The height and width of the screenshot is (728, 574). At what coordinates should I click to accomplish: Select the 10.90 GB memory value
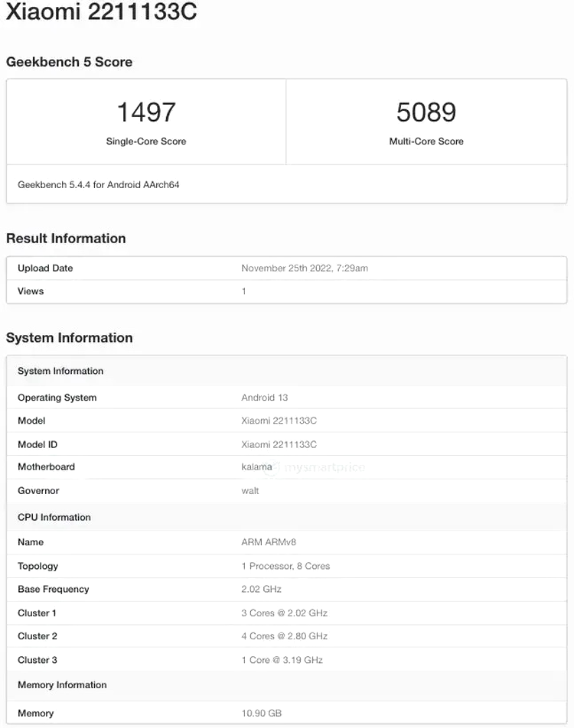(262, 713)
